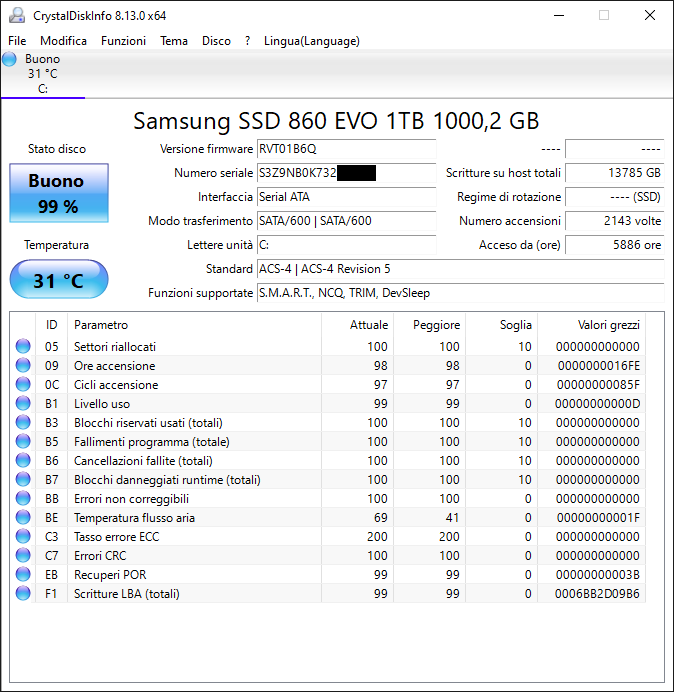
Task: Click status orb for Errori CRC row
Action: pos(23,555)
